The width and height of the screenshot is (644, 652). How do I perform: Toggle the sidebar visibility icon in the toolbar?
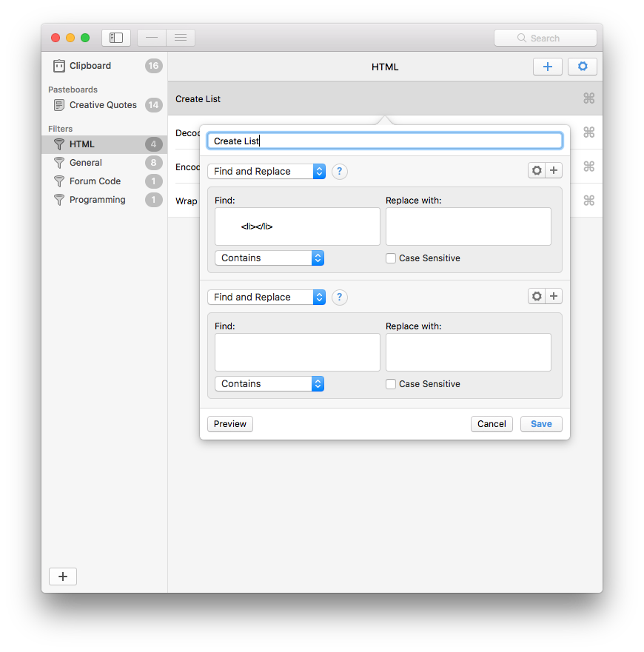(115, 37)
